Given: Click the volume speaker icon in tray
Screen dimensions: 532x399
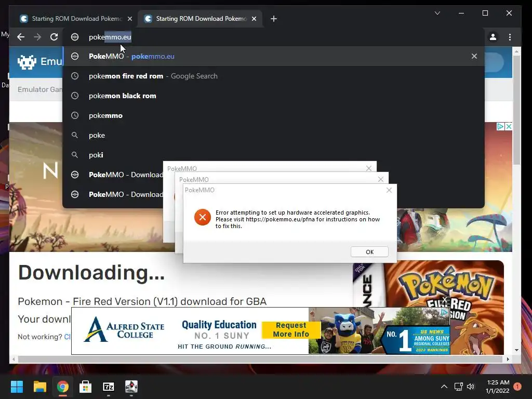Looking at the screenshot, I should (x=471, y=387).
